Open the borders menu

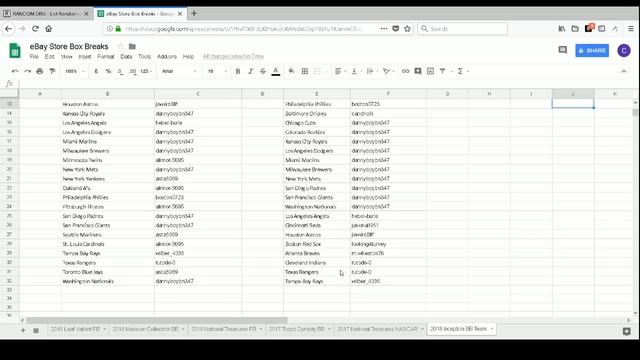pos(305,71)
